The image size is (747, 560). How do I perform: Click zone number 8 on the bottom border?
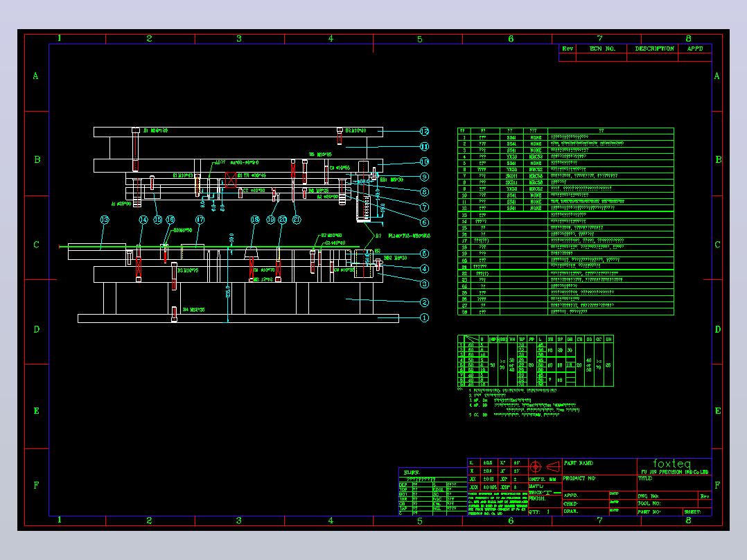[x=688, y=520]
